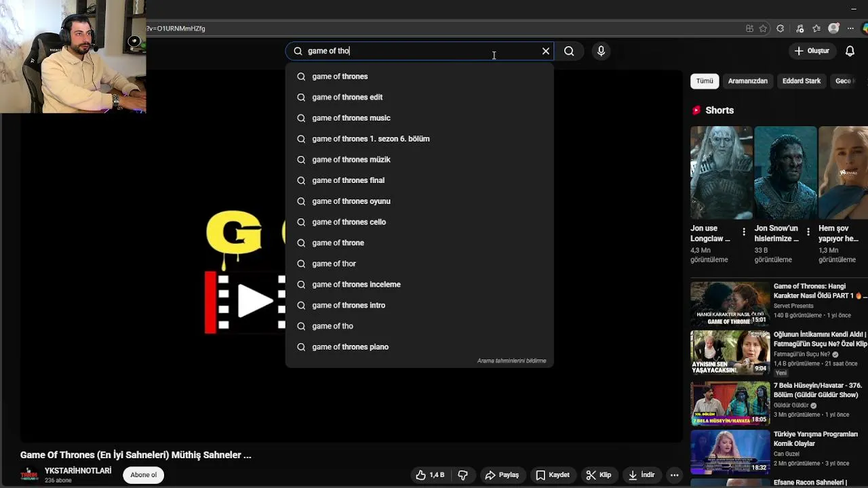The image size is (868, 488).
Task: Select suggestion 'game of thrones final'
Action: pyautogui.click(x=420, y=180)
